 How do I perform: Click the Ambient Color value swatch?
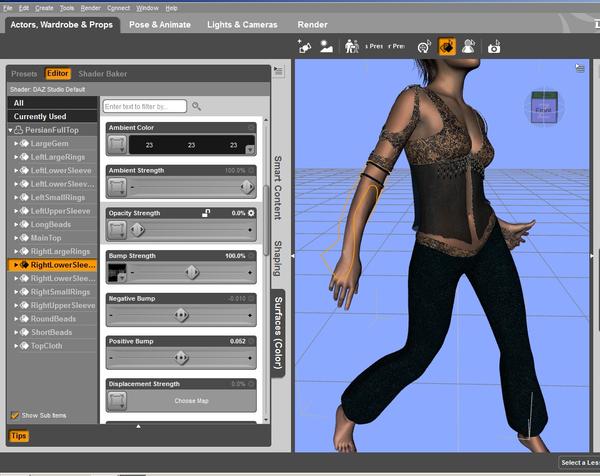coord(192,145)
